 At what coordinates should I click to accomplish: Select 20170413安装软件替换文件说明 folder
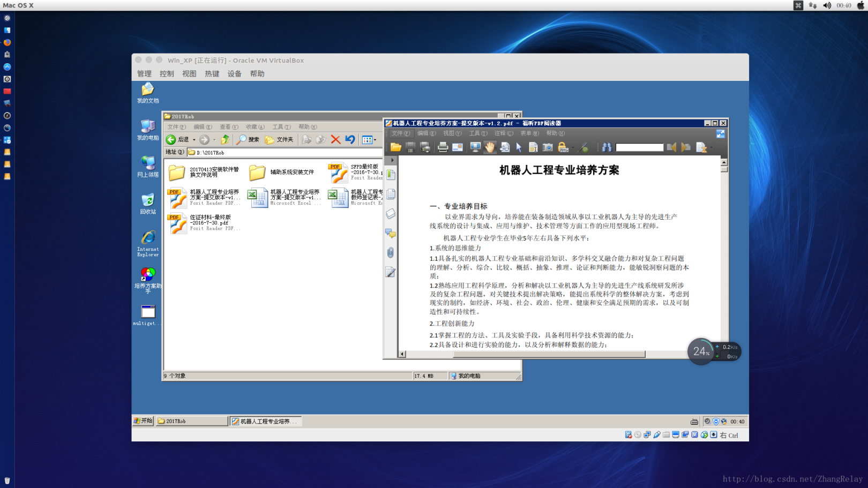204,172
